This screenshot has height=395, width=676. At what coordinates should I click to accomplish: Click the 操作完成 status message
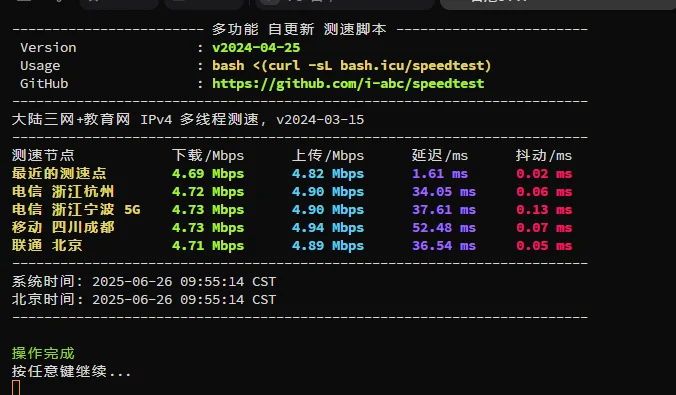(43, 354)
